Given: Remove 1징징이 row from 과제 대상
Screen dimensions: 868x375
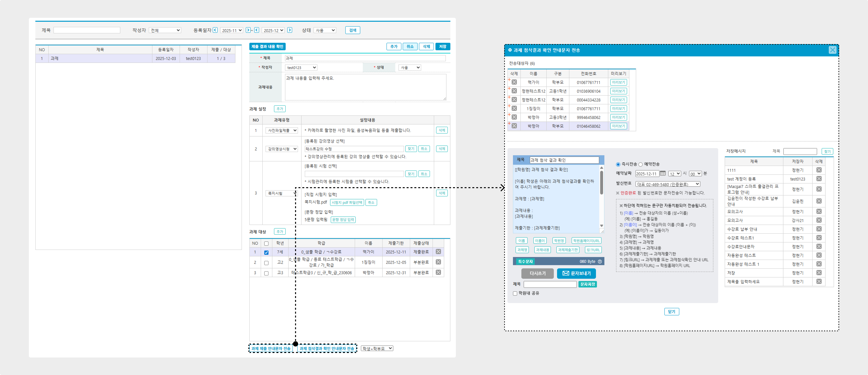Looking at the screenshot, I should click(x=438, y=262).
